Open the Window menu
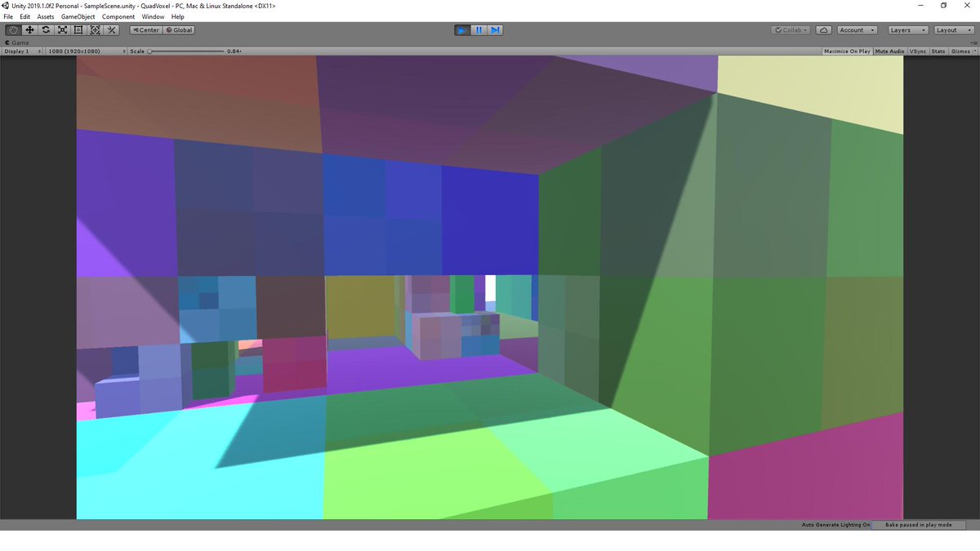The image size is (980, 551). [153, 16]
